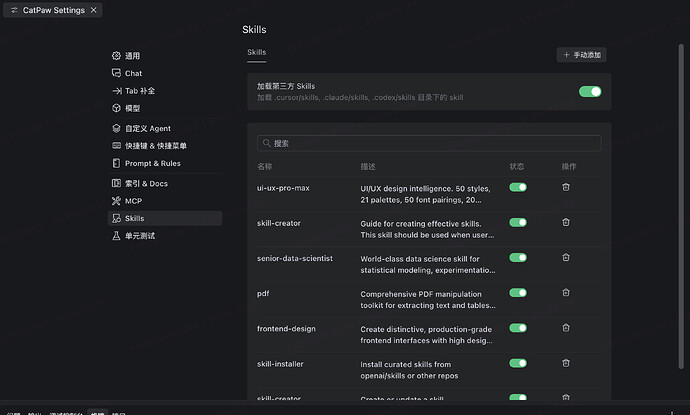This screenshot has height=415, width=690.
Task: Select Skills in the settings sidebar
Action: pos(165,218)
